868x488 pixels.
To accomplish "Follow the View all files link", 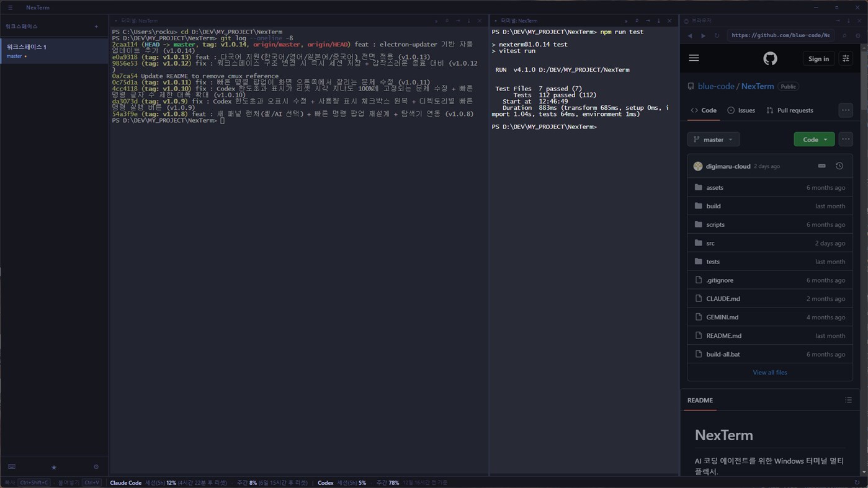I will (770, 373).
